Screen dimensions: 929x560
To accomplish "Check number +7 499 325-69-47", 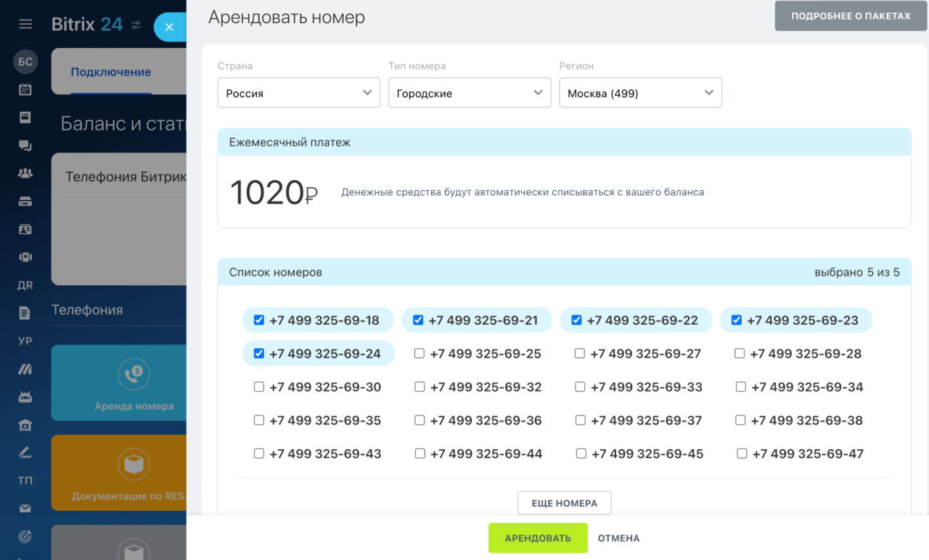I will 742,453.
